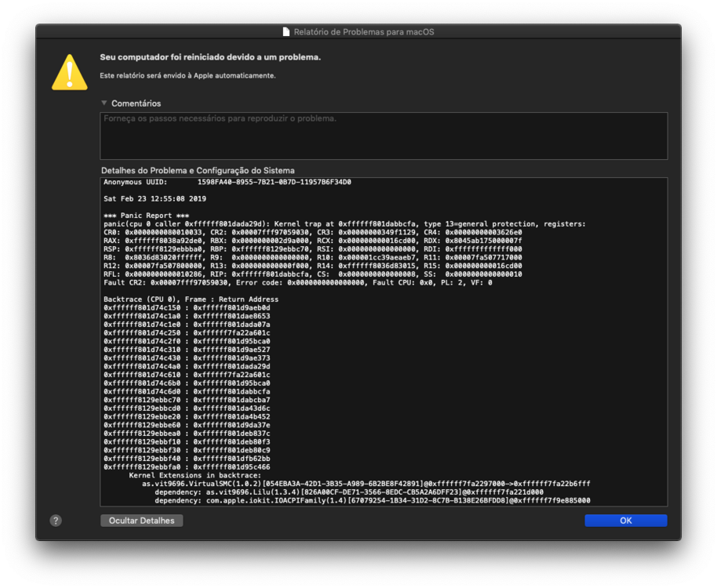Click the Ocultar Detalhes button

[x=142, y=521]
